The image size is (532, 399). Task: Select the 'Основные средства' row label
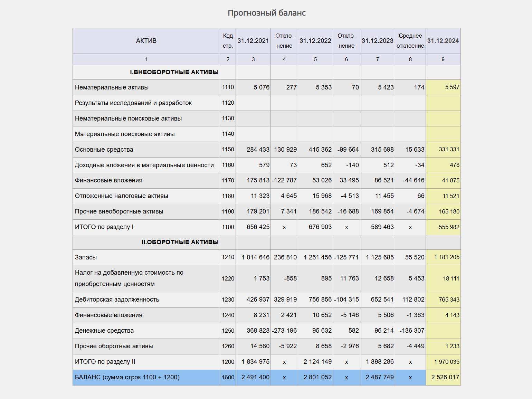click(104, 150)
